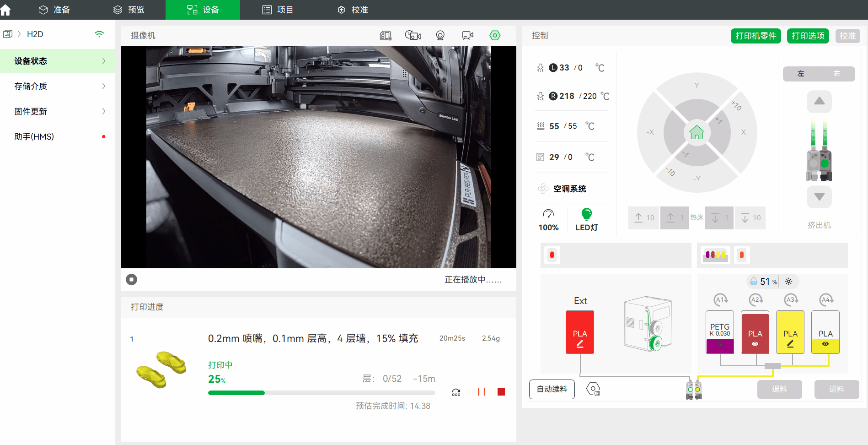
Task: Click the H2D device selector
Action: coord(35,34)
